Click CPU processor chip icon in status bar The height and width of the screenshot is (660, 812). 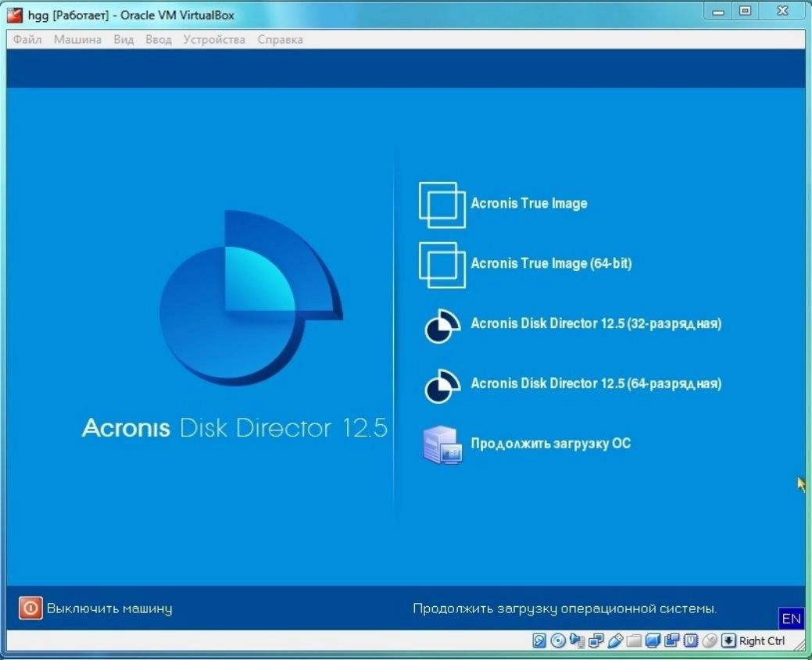coord(690,640)
